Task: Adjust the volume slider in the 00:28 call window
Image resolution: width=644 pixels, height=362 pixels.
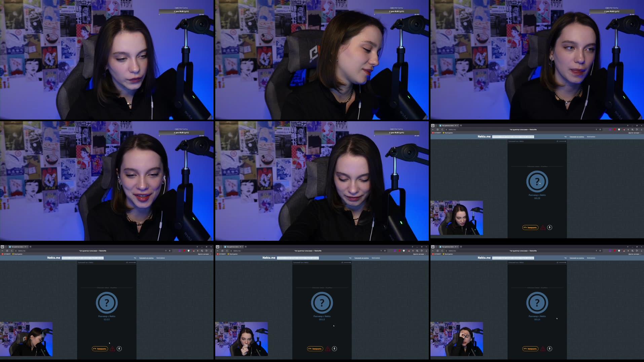Action: [562, 141]
